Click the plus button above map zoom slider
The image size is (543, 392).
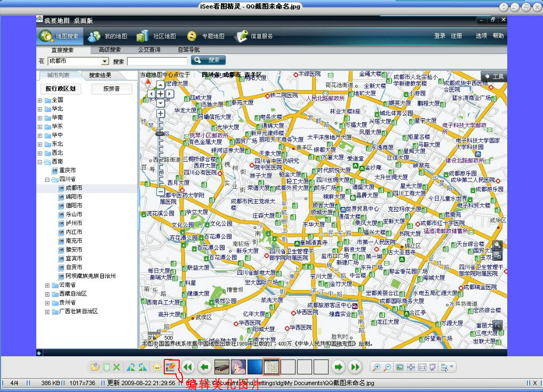(161, 113)
